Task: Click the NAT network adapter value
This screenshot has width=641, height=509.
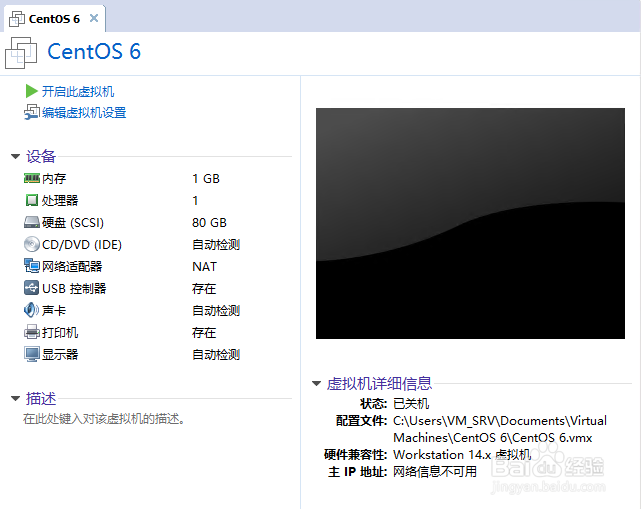Action: [204, 267]
